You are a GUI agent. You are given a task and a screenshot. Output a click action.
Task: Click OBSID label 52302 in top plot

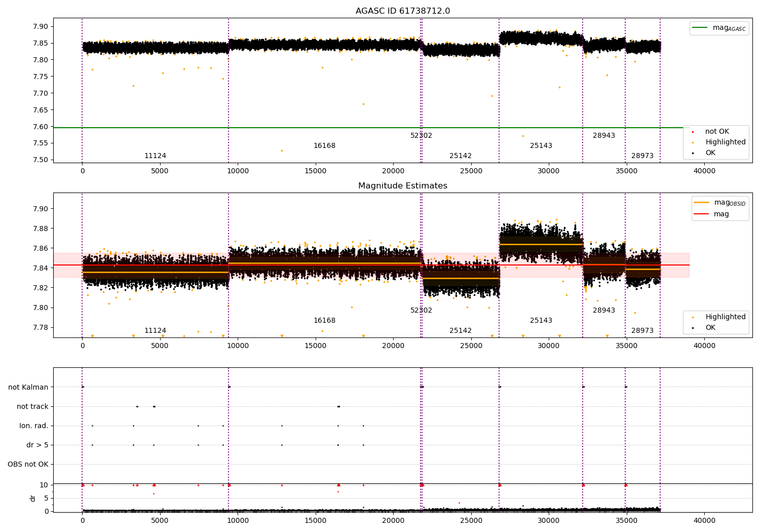click(421, 136)
